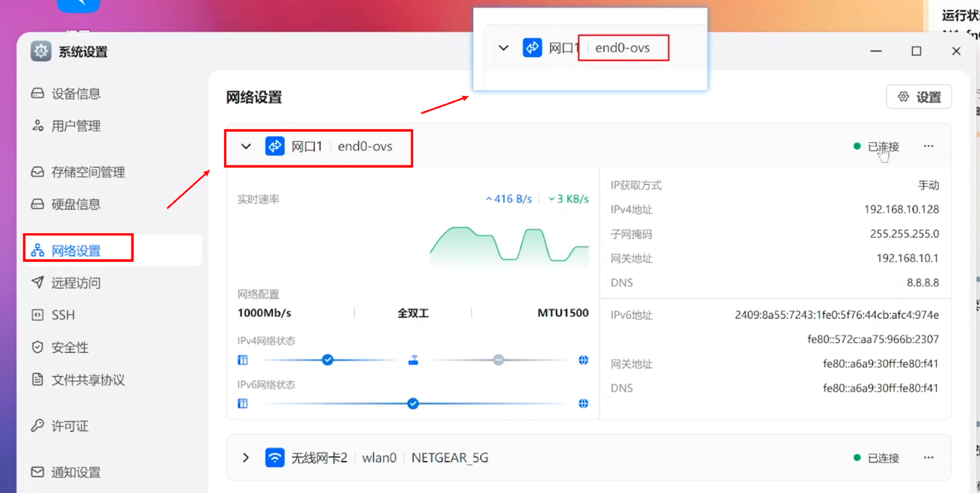This screenshot has width=980, height=493.
Task: Open more options menu for 无线网卡2
Action: pos(928,458)
